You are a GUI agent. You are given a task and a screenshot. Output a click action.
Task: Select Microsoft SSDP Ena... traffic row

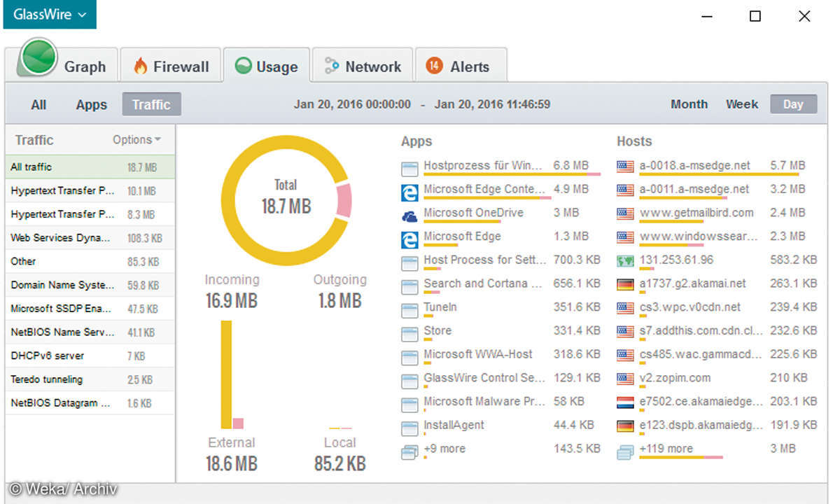(90, 309)
